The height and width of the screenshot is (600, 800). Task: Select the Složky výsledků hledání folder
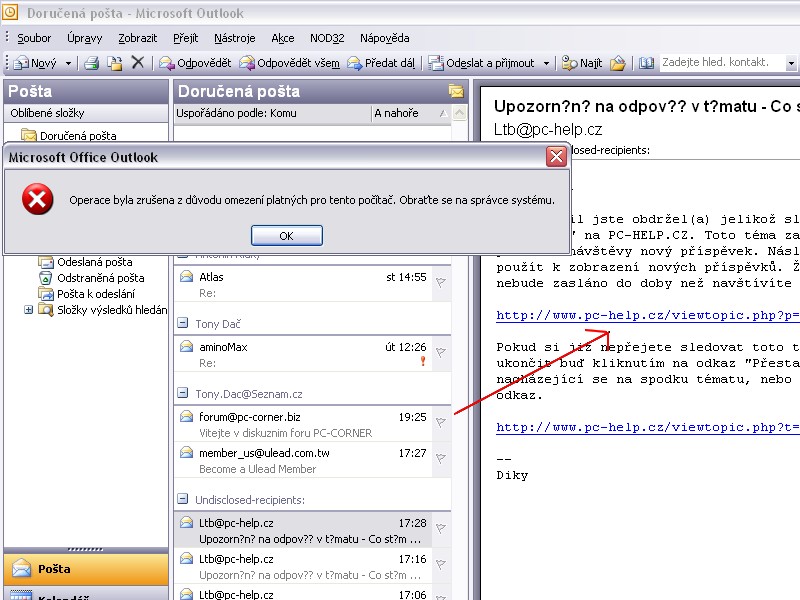point(103,310)
